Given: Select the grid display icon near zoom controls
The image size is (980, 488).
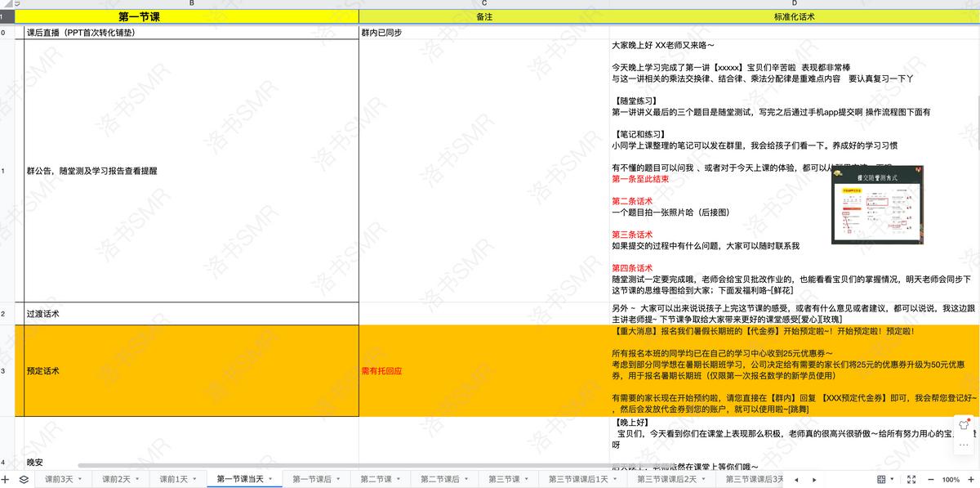Looking at the screenshot, I should [881, 479].
